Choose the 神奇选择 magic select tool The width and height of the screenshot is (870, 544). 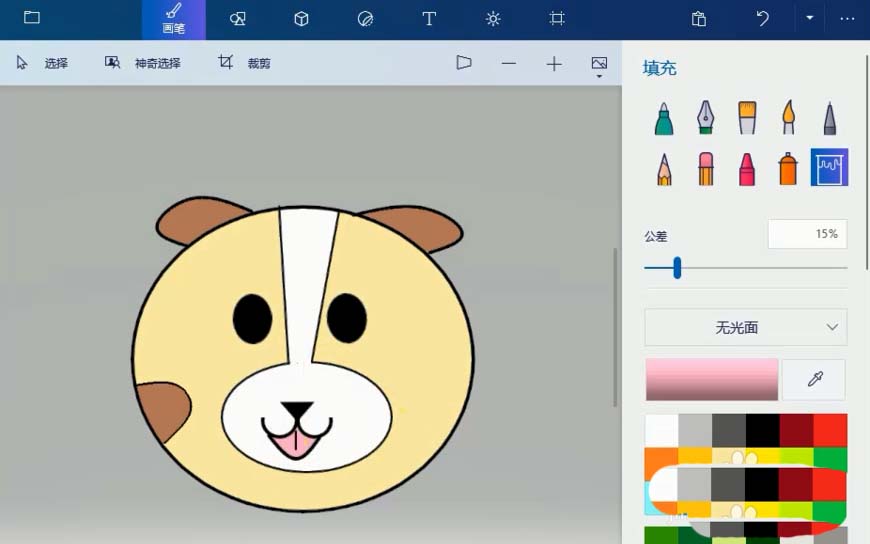(x=143, y=63)
